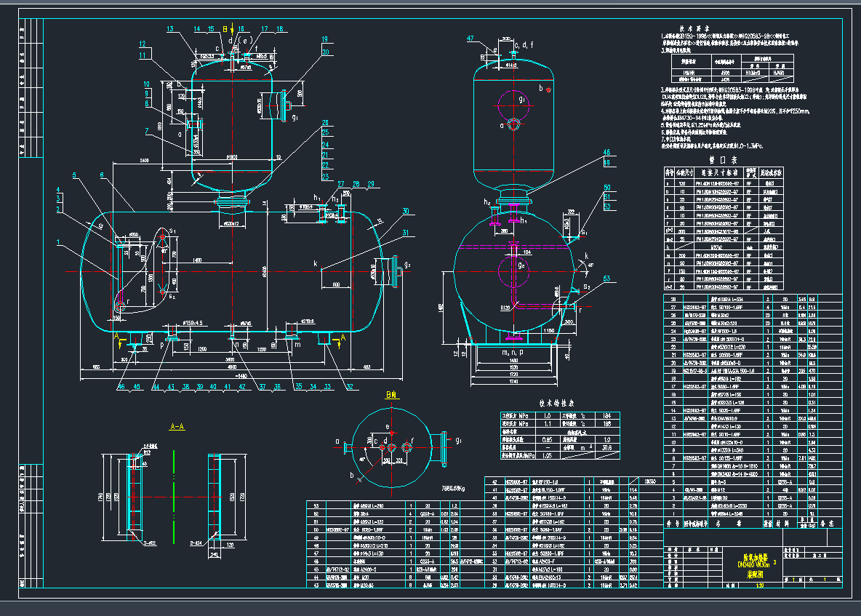Screen dimensions: 861x616
Task: Click the yellow B arrow above the upper vessel
Action: [x=225, y=29]
